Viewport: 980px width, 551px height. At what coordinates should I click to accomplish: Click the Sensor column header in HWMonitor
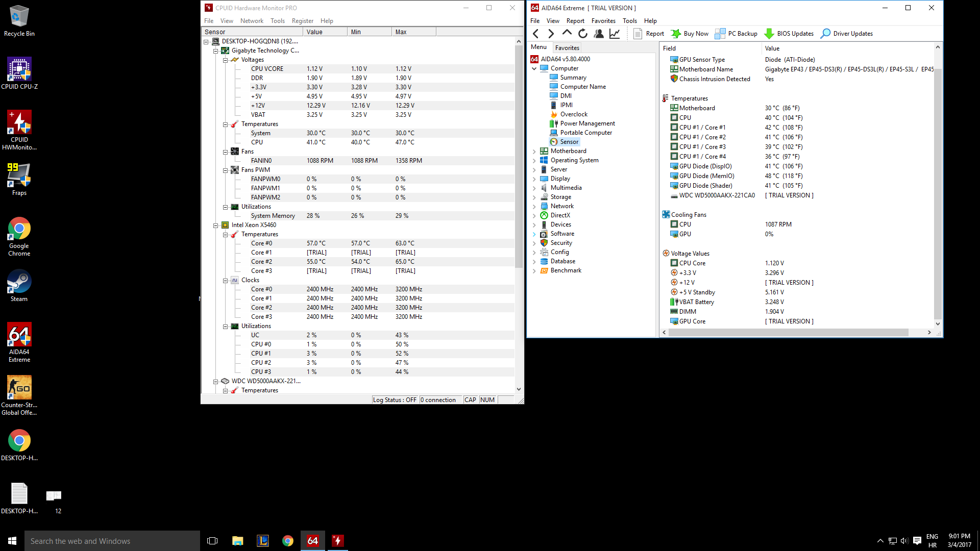point(252,32)
